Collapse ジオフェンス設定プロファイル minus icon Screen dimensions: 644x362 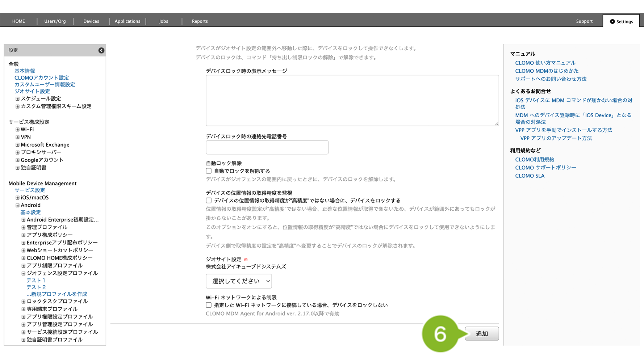click(23, 273)
